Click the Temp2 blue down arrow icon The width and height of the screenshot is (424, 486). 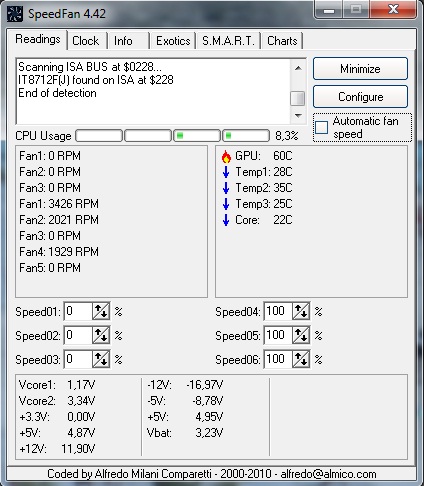226,188
